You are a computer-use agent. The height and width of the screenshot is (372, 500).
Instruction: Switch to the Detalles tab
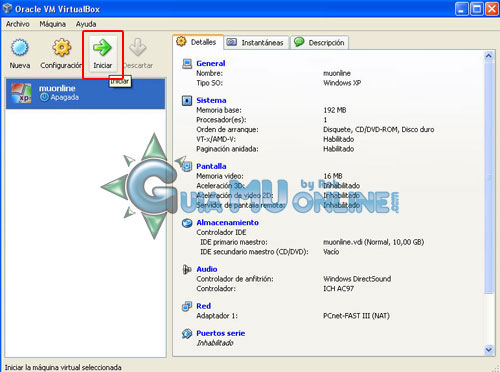(x=198, y=42)
